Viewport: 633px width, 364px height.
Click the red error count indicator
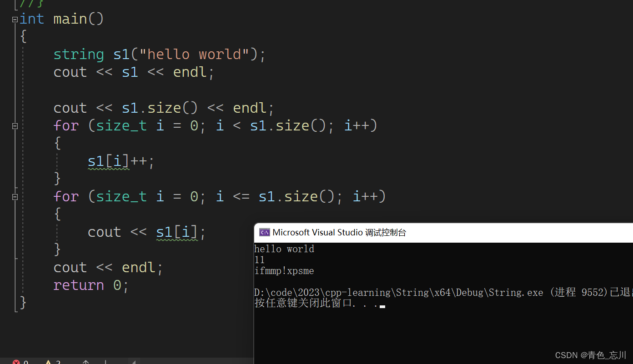tap(20, 362)
